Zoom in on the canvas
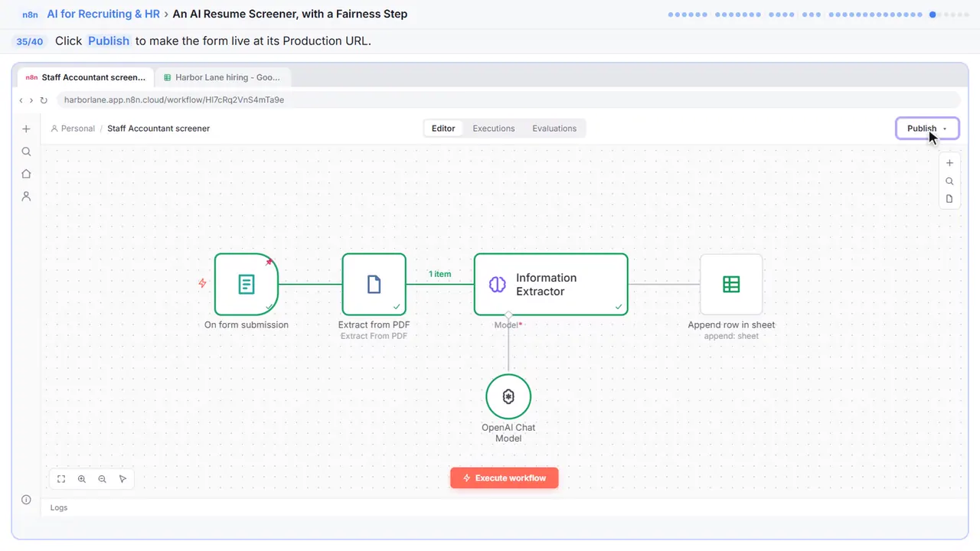Image resolution: width=980 pixels, height=551 pixels. click(82, 479)
